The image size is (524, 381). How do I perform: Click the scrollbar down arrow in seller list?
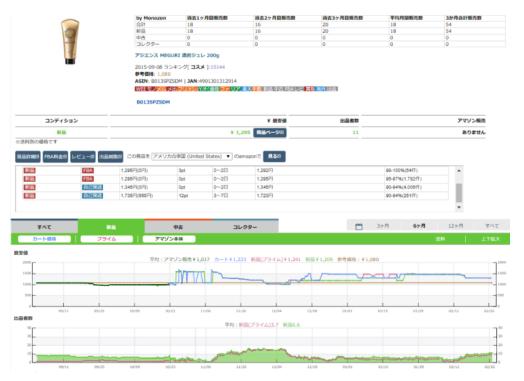tap(459, 208)
